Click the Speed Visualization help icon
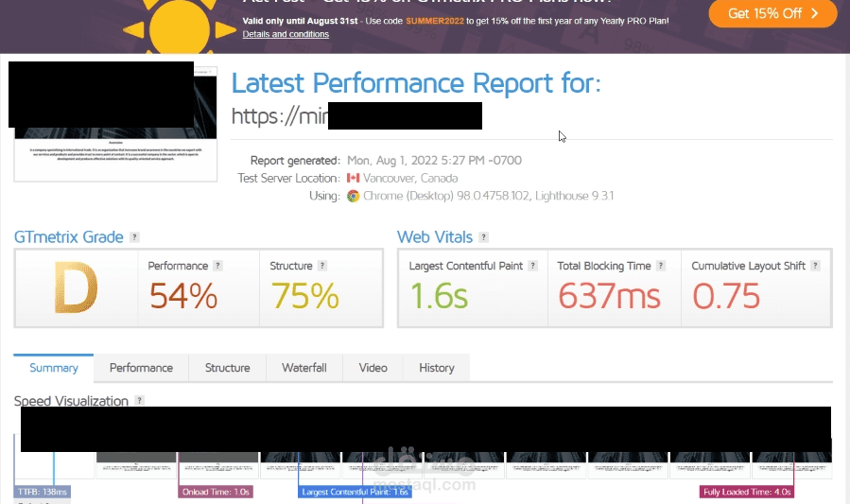The width and height of the screenshot is (850, 504). click(139, 401)
